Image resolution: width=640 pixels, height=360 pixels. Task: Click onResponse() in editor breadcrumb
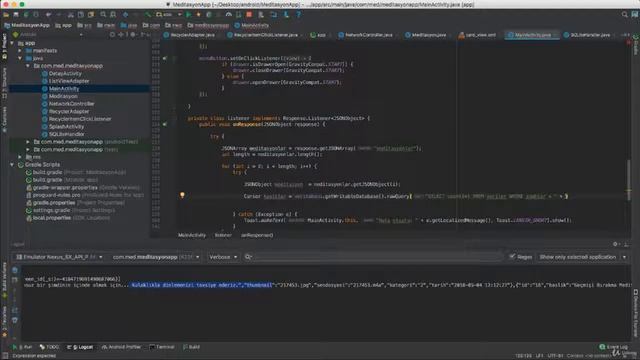click(x=257, y=235)
